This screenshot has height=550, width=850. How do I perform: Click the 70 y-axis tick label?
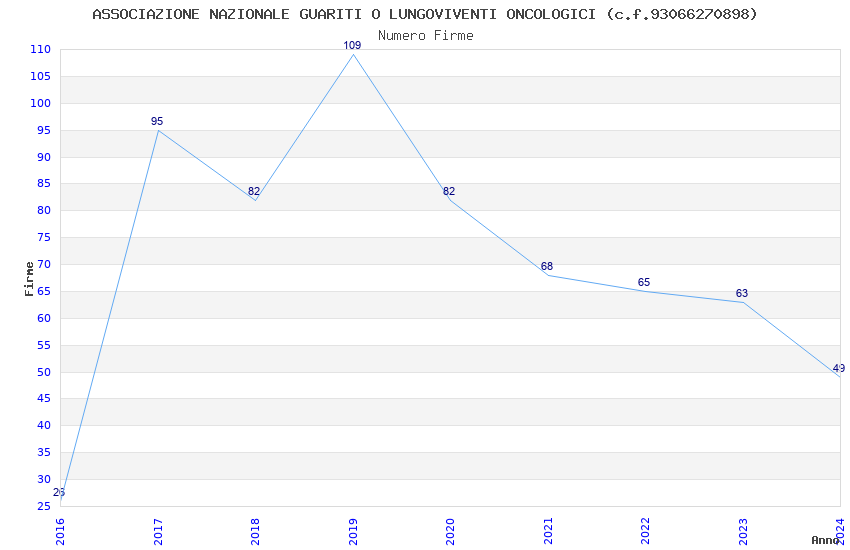[x=43, y=264]
